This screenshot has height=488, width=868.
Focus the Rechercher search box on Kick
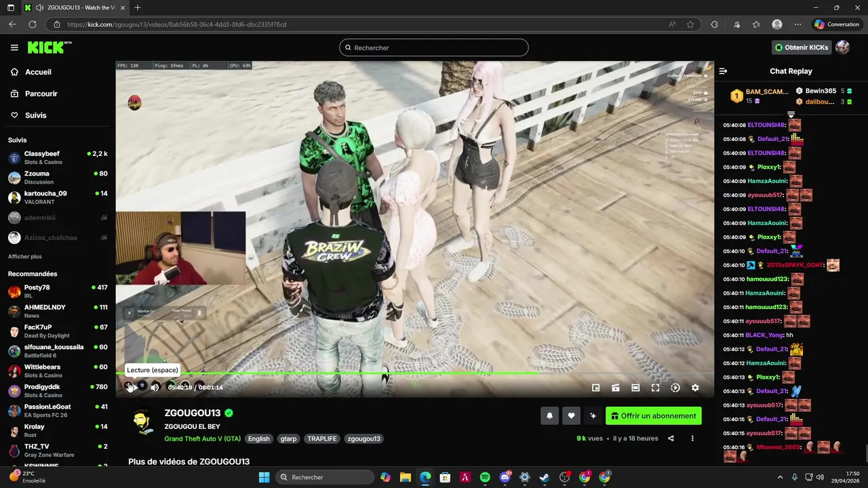pyautogui.click(x=434, y=47)
